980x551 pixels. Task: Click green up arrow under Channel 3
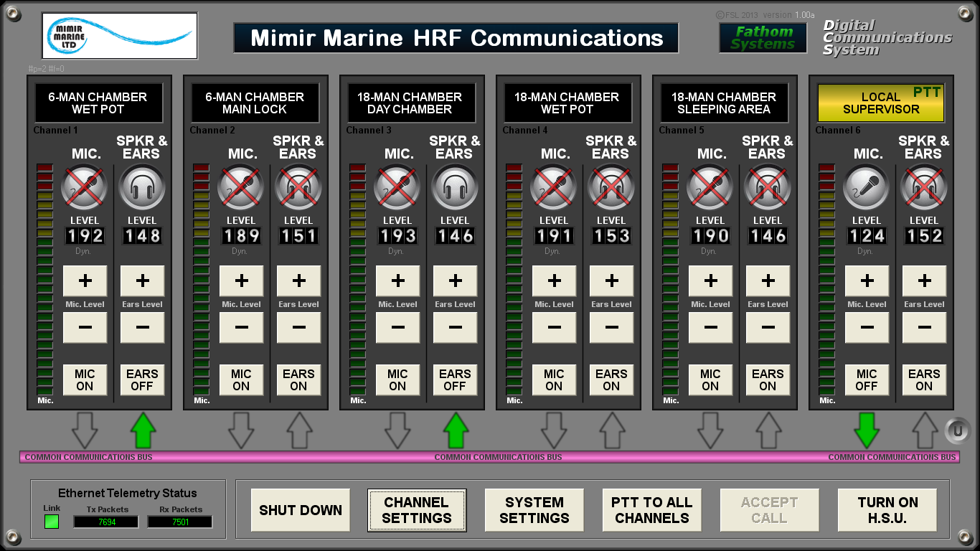click(x=456, y=430)
